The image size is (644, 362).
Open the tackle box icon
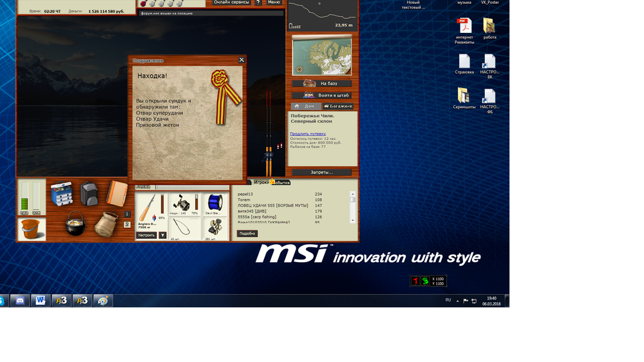[x=63, y=193]
